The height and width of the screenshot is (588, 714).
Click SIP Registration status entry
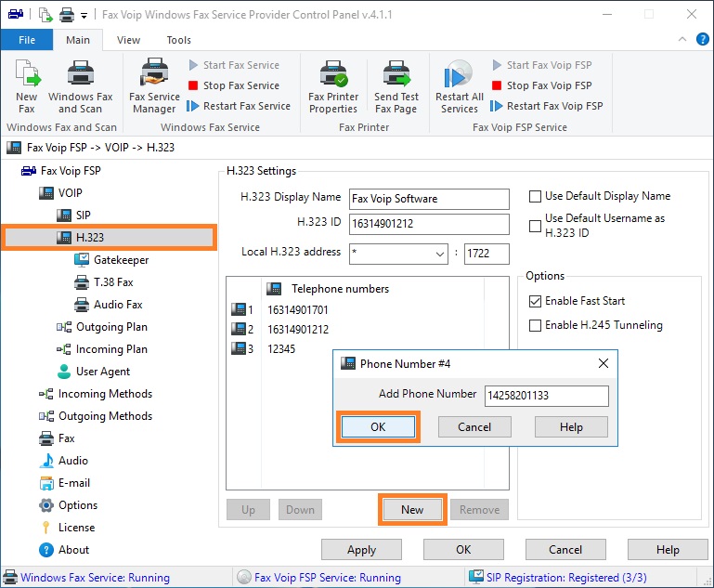point(558,578)
